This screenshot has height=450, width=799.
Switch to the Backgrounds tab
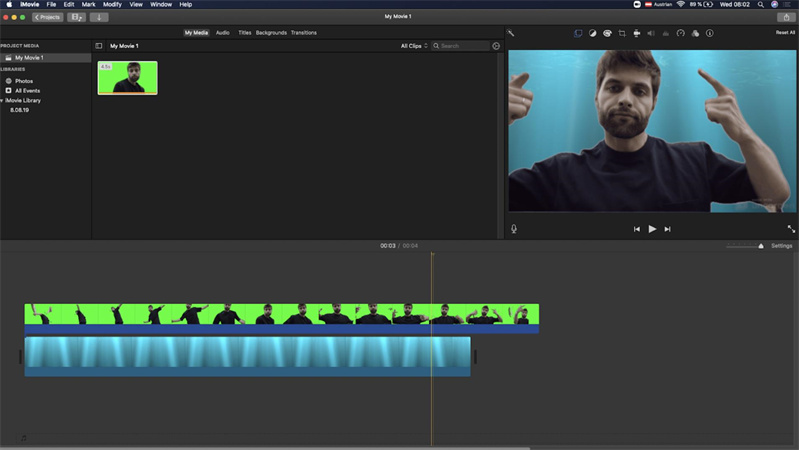(x=271, y=33)
